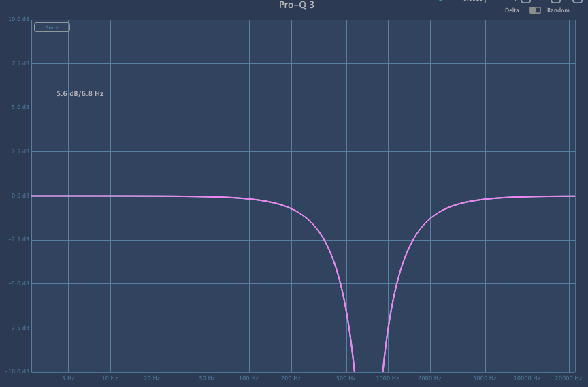Click the Pro-Q 3 title text
This screenshot has width=588, height=387.
[x=297, y=5]
